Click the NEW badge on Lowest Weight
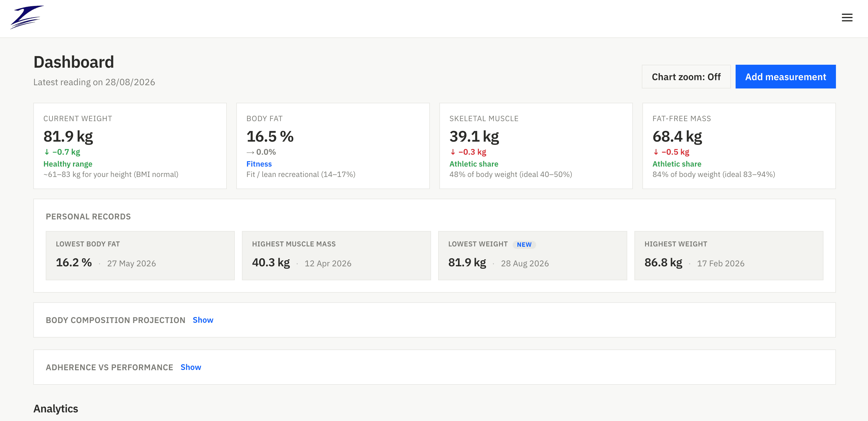868x421 pixels. pyautogui.click(x=524, y=244)
